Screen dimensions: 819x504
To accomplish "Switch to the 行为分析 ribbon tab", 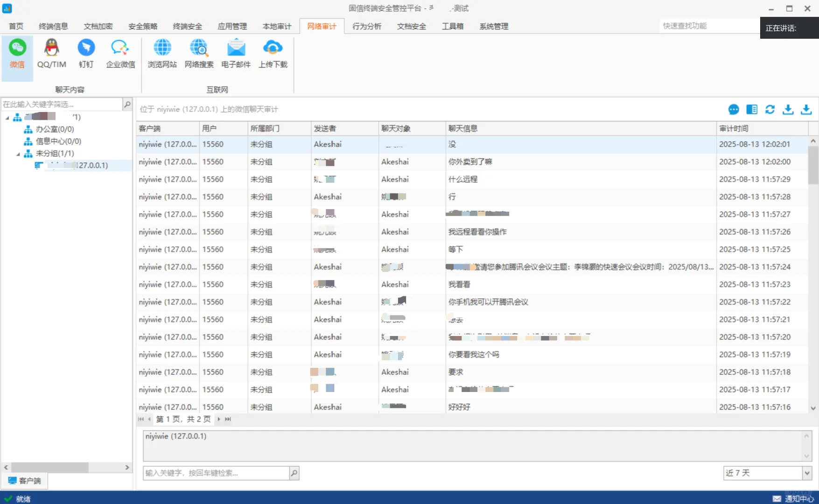I will coord(367,26).
